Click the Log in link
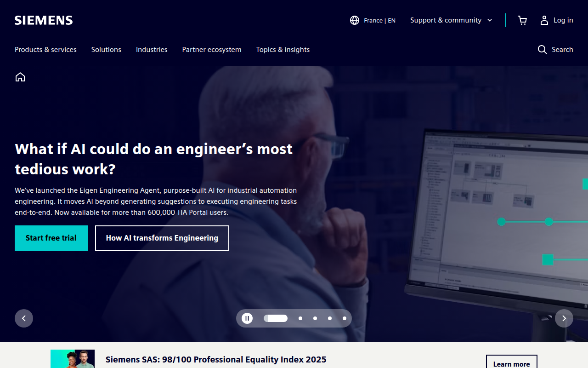588x368 pixels. tap(563, 20)
